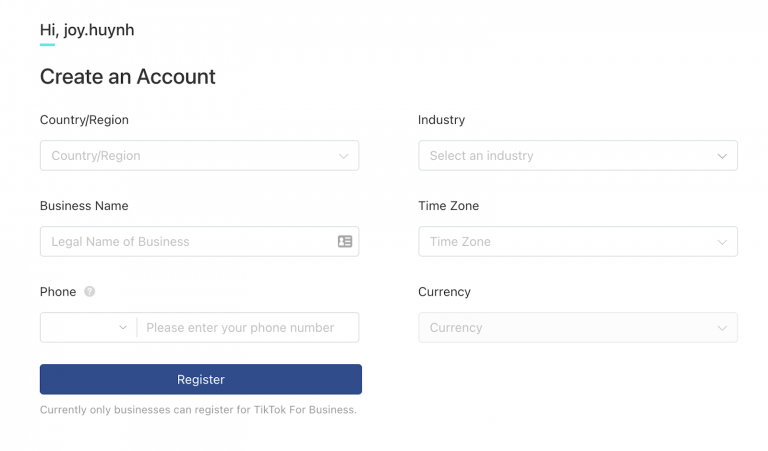Open the phone country code selector
This screenshot has width=768, height=451.
tap(85, 327)
